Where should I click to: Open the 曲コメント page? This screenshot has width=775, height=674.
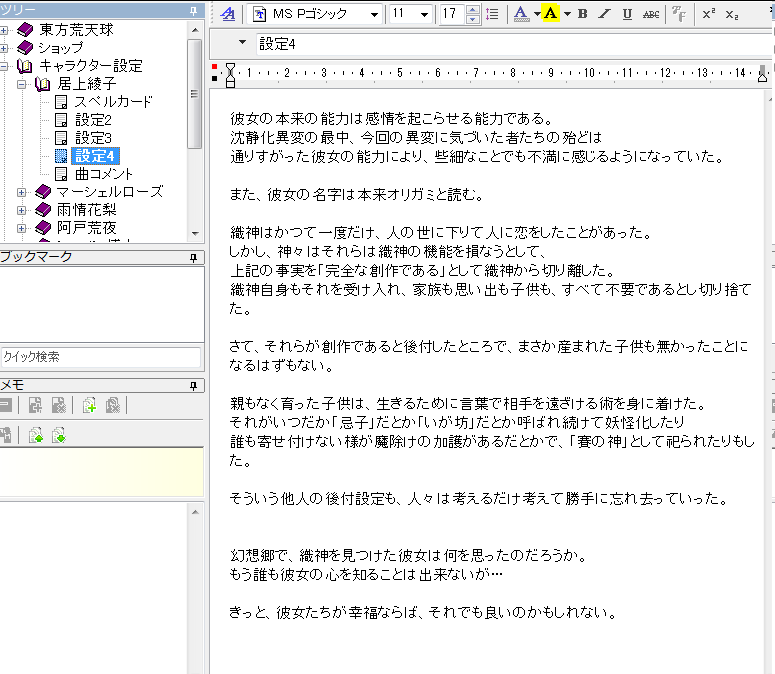[x=104, y=174]
